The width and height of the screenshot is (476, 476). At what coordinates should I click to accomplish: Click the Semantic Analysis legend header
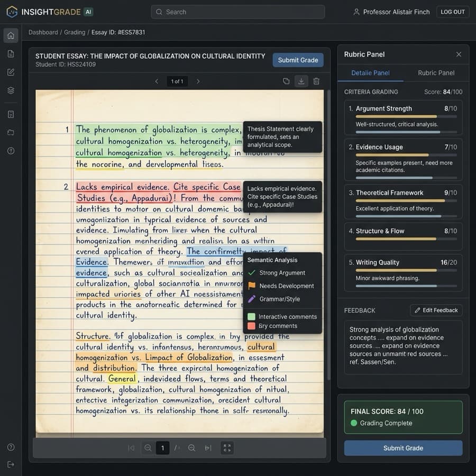pos(272,260)
